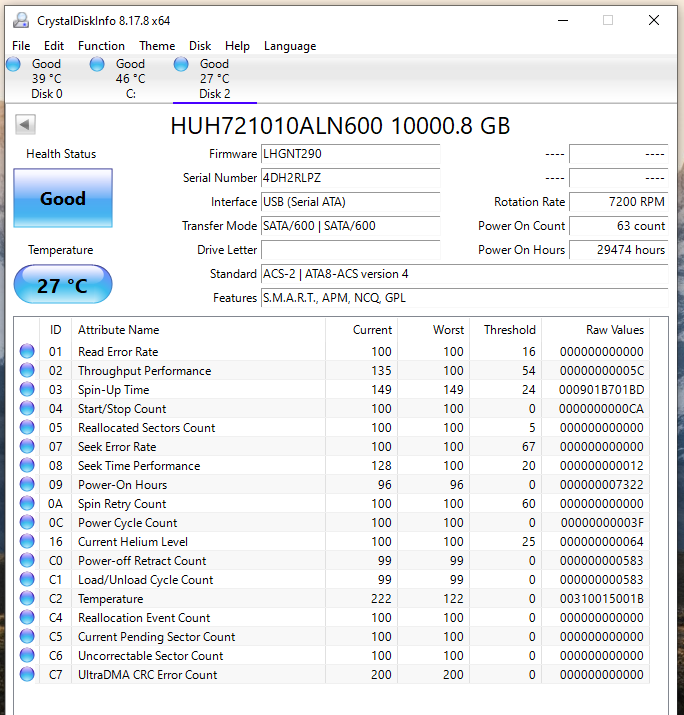
Task: Switch to the Disk 2 tab
Action: pyautogui.click(x=214, y=80)
